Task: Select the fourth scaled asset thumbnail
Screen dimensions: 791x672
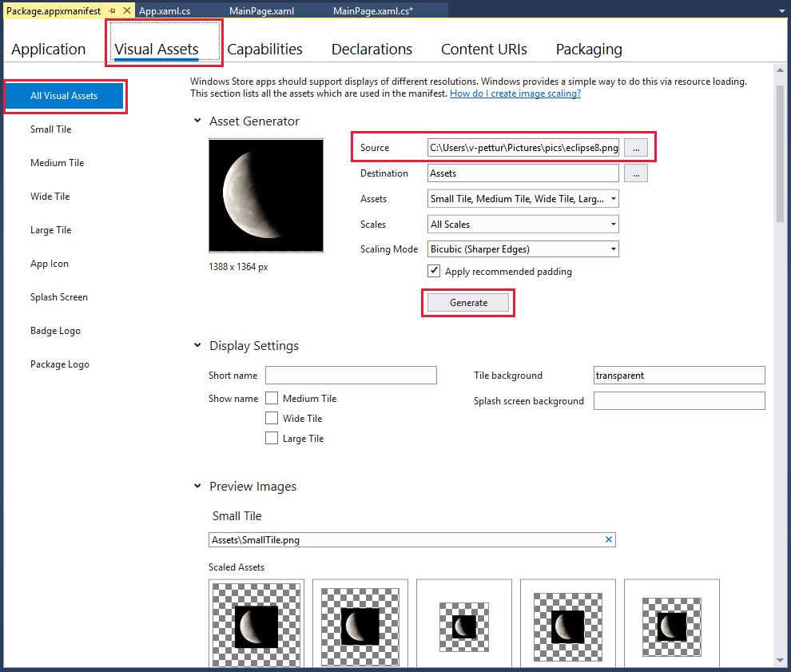Action: click(568, 623)
